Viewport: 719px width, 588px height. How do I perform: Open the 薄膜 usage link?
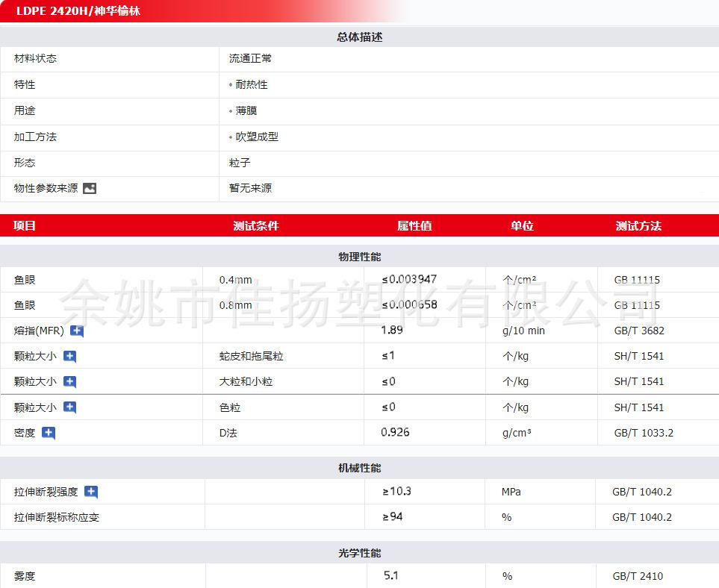click(x=246, y=110)
